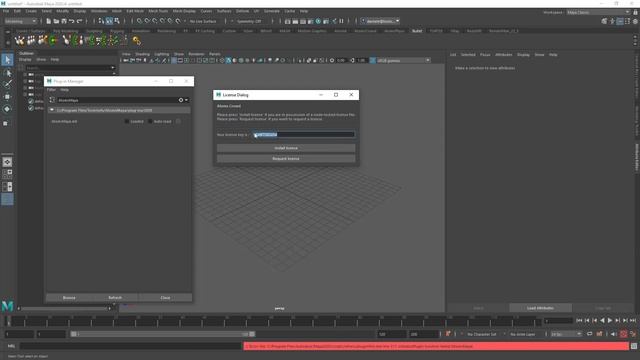Toggle the Auto load checkbox for AtomsMaya.mll
This screenshot has height=360, width=640.
(150, 121)
